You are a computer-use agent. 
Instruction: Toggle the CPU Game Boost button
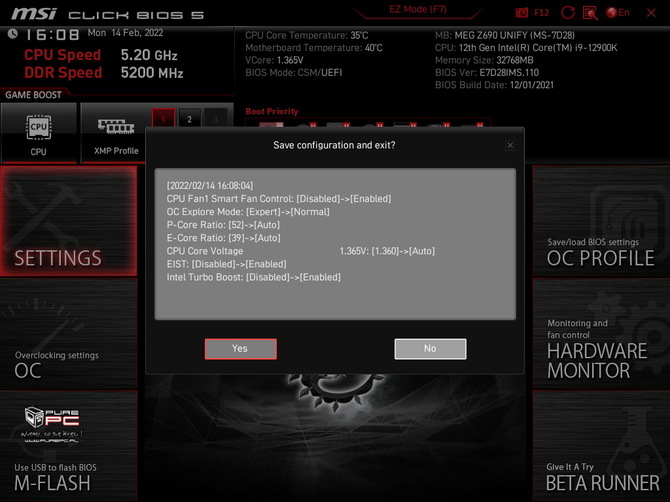[39, 132]
